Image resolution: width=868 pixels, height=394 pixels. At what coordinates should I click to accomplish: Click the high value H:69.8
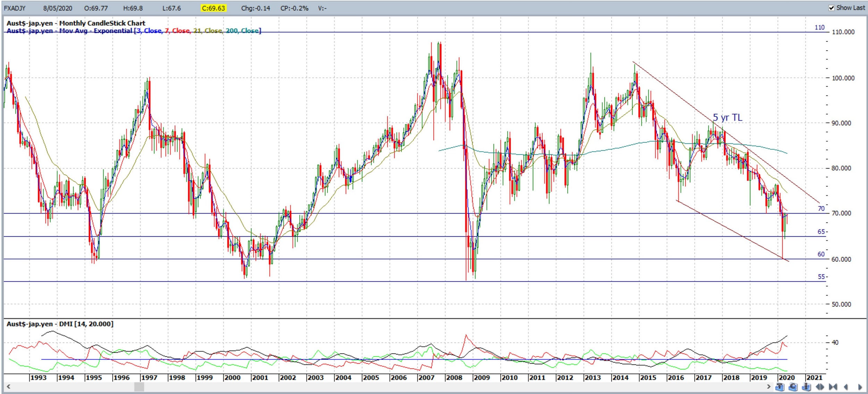pos(133,8)
